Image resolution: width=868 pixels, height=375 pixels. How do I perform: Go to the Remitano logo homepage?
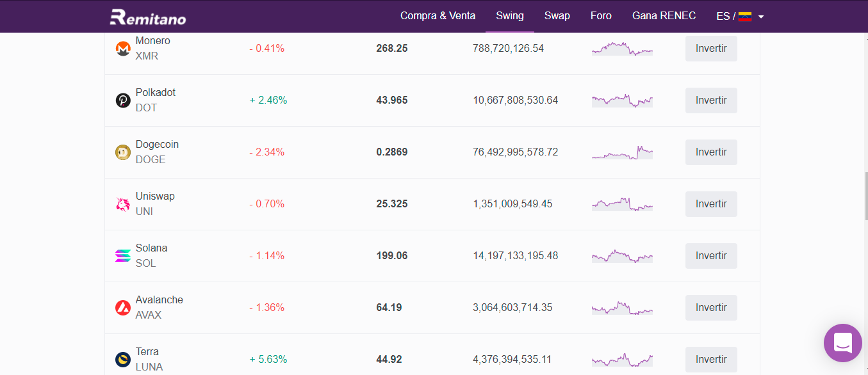tap(148, 17)
